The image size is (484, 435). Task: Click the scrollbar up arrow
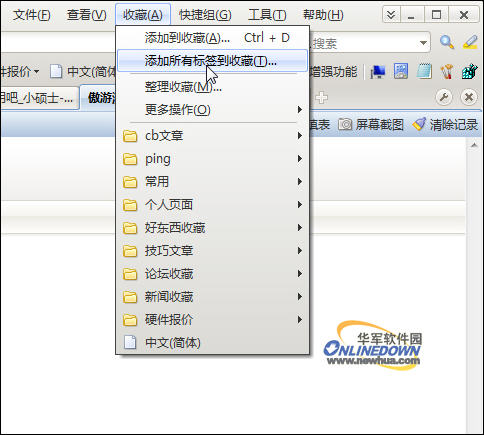coord(474,145)
